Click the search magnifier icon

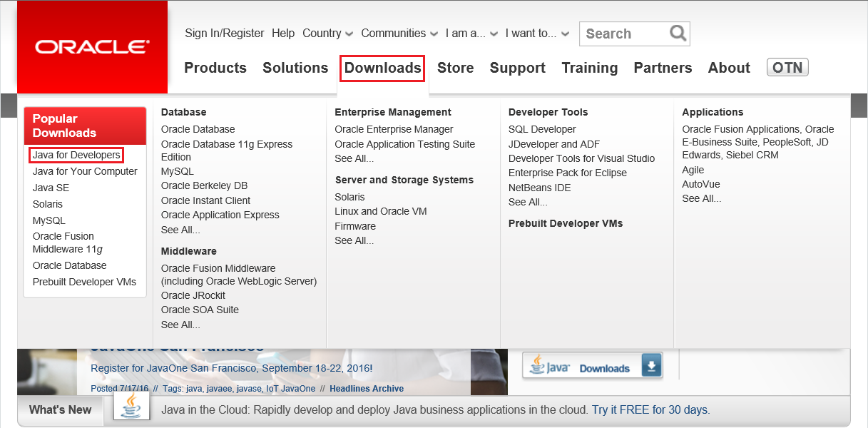[678, 33]
